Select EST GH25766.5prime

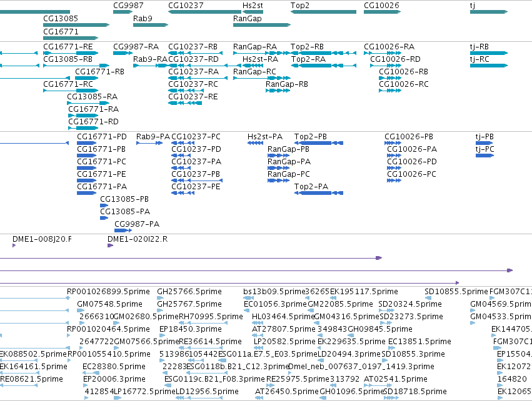[189, 292]
